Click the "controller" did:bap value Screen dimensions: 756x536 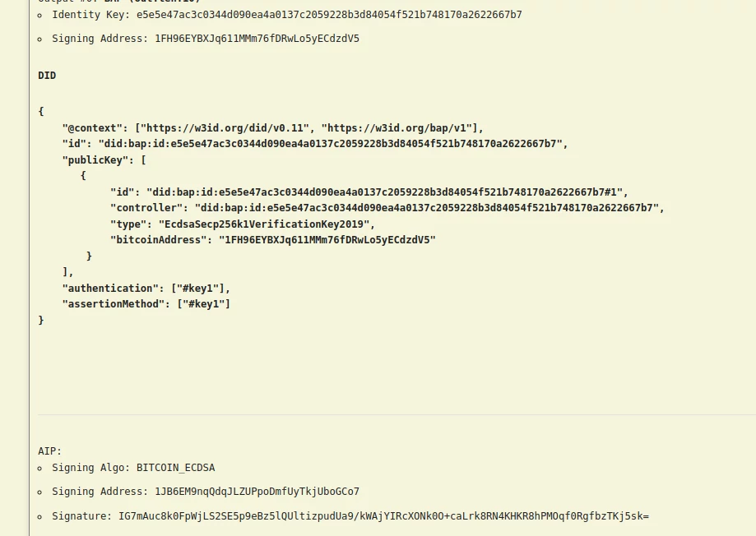(x=427, y=208)
